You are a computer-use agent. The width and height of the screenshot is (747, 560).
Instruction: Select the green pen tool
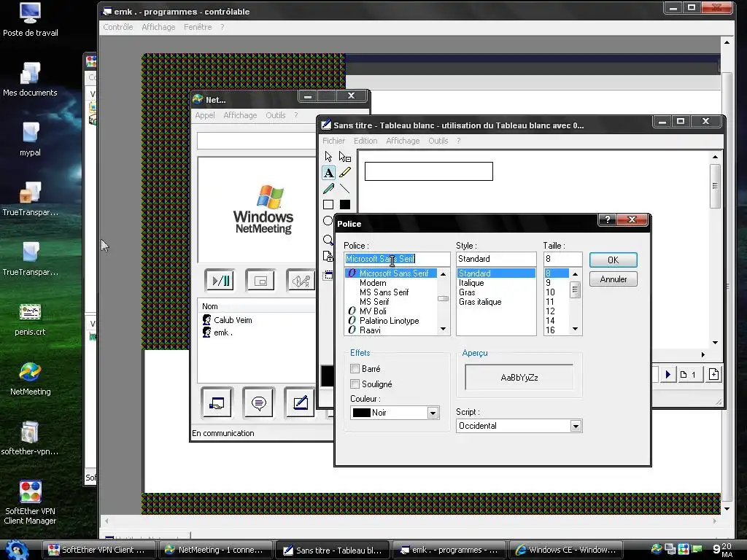point(328,189)
